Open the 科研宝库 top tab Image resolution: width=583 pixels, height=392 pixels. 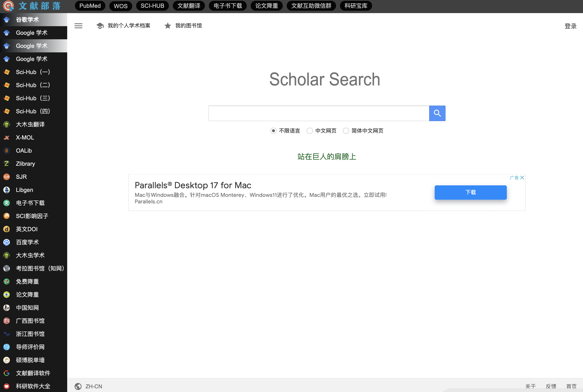(356, 6)
